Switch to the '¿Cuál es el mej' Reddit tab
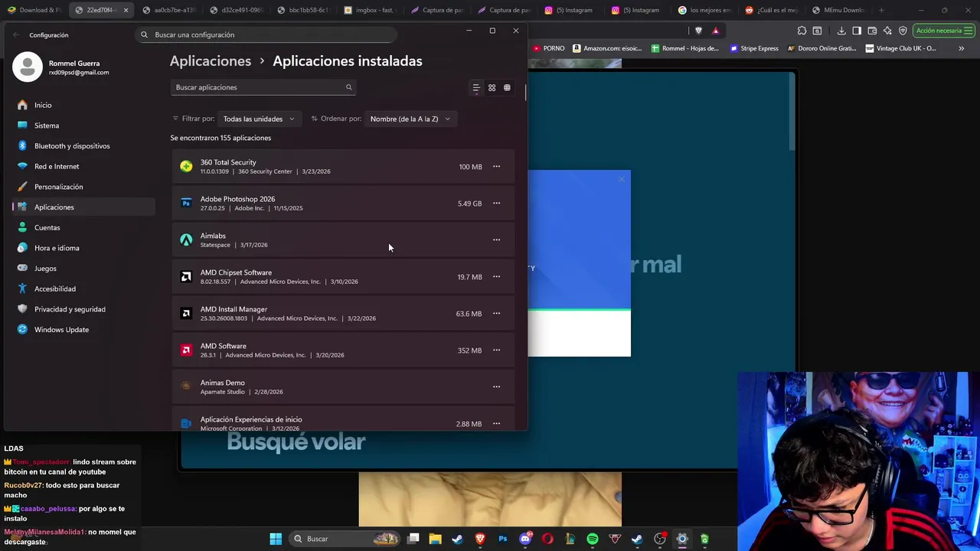The width and height of the screenshot is (980, 551). point(771,10)
